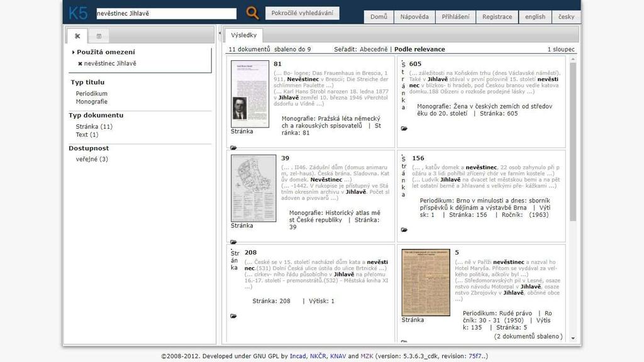Click 'Monografie: Žena v českých zemích' description

click(x=485, y=110)
